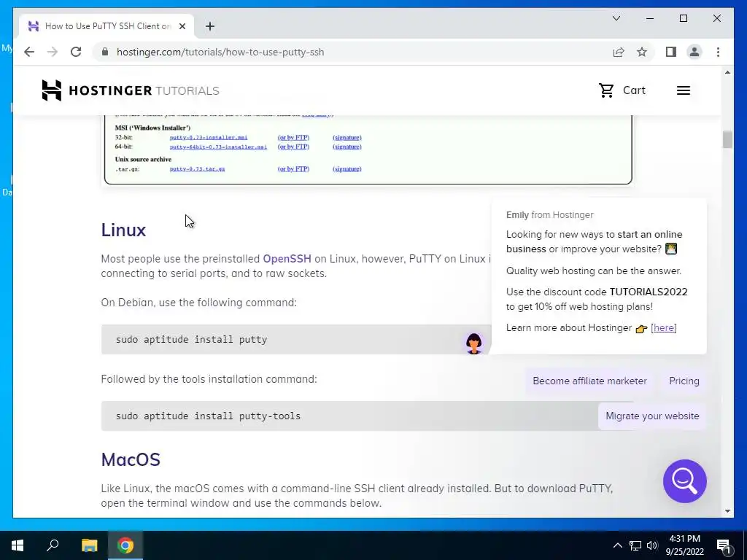Open taskbar search magnifier

click(x=53, y=545)
